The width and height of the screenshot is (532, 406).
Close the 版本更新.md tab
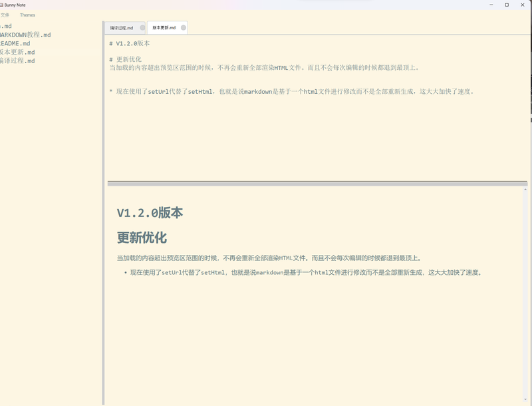point(184,27)
